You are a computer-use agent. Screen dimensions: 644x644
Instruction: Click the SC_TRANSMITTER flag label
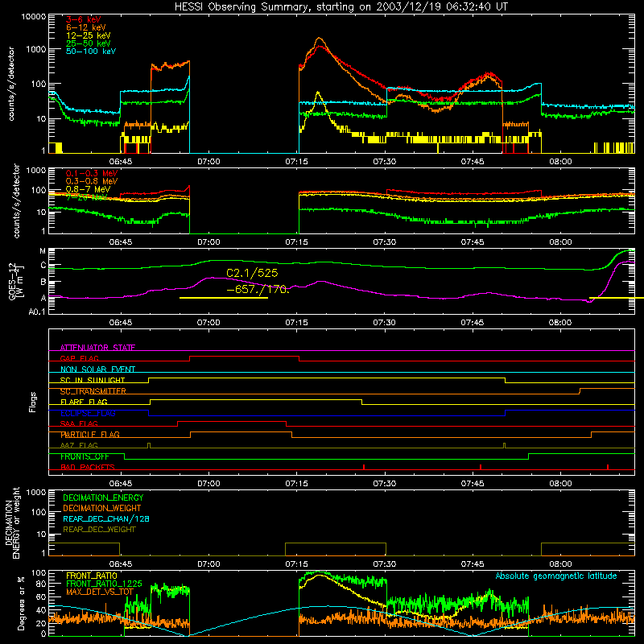point(93,391)
